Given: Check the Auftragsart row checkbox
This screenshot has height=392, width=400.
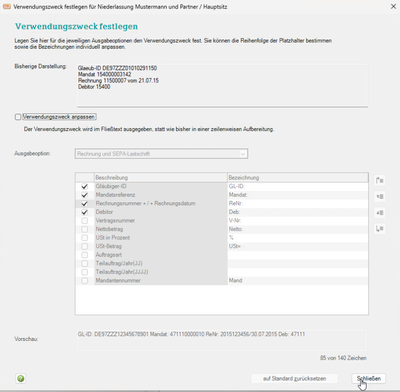Looking at the screenshot, I should tap(85, 255).
